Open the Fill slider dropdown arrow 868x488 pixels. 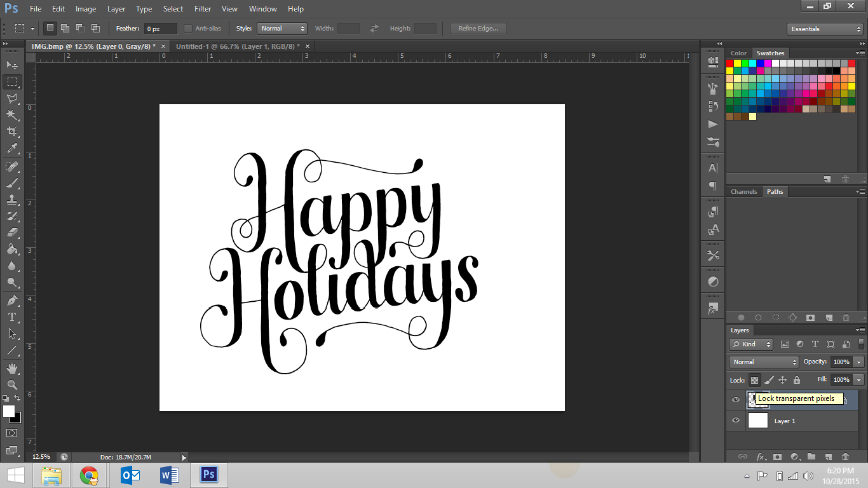[x=859, y=380]
